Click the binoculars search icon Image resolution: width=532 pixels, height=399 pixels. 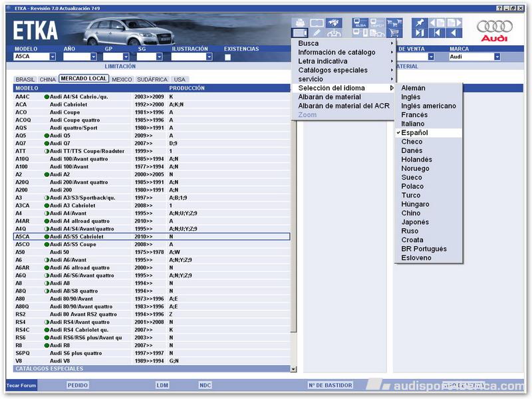click(x=334, y=23)
